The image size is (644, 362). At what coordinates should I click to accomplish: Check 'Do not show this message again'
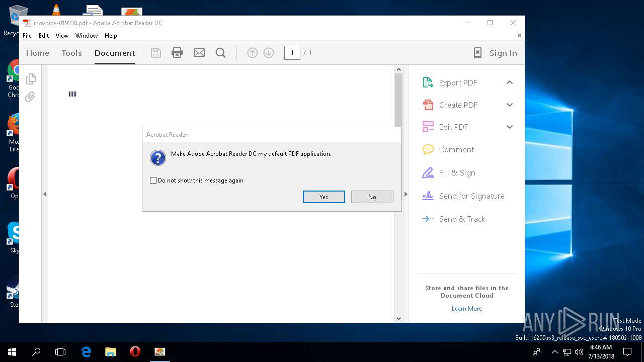coord(153,180)
